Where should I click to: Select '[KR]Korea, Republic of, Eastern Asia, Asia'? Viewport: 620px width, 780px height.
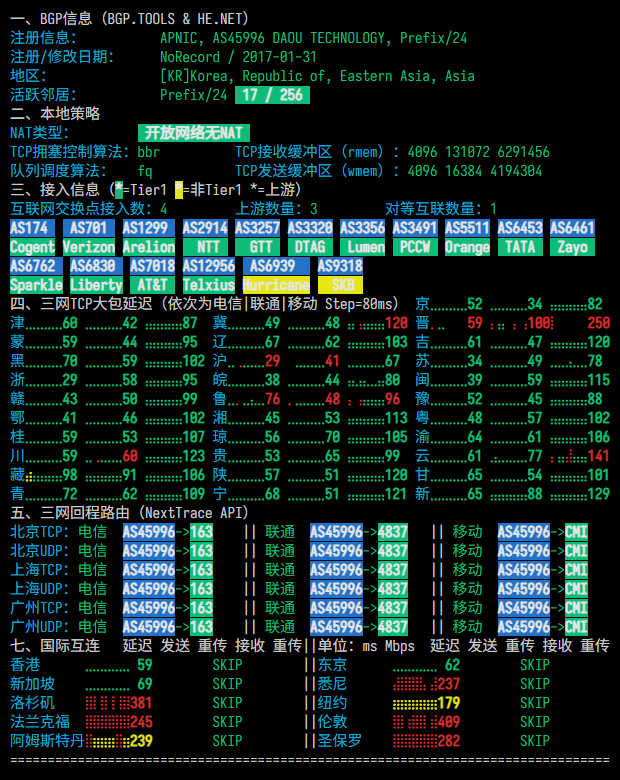[317, 76]
